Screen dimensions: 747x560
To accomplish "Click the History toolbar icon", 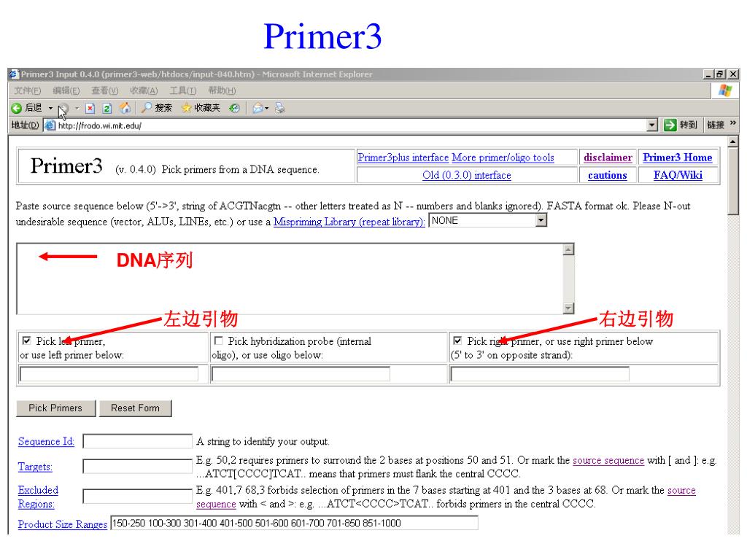I will coord(234,108).
